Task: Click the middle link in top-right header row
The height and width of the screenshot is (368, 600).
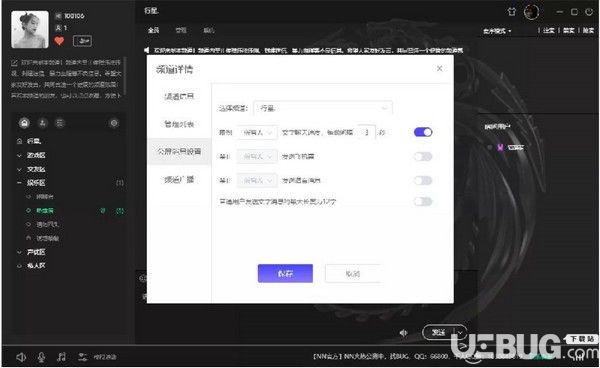Action: (568, 31)
